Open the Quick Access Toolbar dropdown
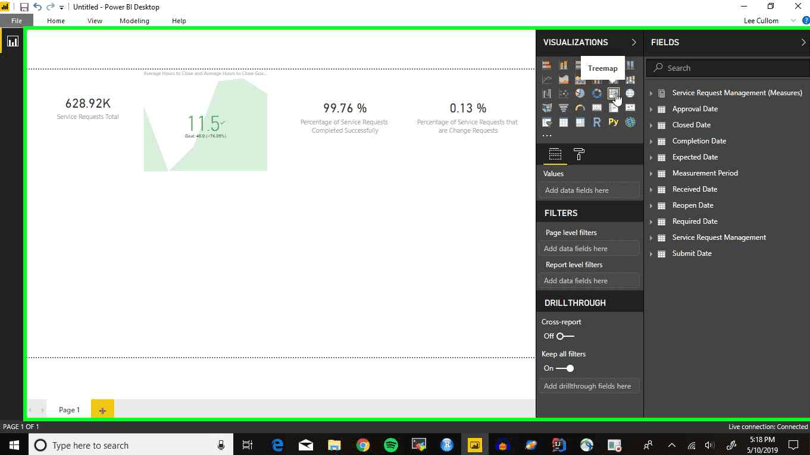 [61, 7]
